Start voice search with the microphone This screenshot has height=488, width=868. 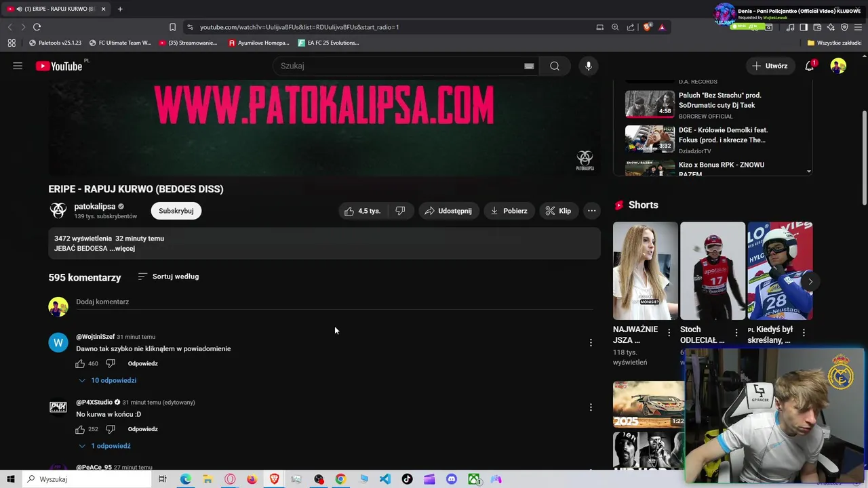coord(589,66)
